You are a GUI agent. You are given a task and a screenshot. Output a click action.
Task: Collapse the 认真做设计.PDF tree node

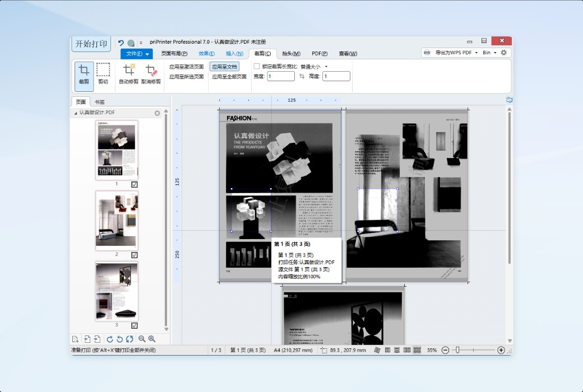pos(76,113)
